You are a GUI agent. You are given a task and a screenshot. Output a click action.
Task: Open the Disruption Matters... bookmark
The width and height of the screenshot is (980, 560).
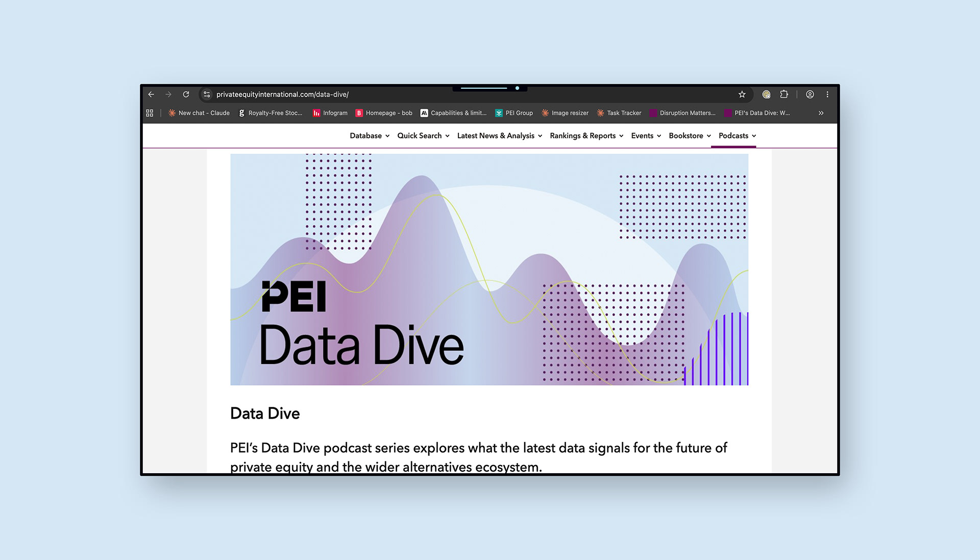tap(682, 113)
